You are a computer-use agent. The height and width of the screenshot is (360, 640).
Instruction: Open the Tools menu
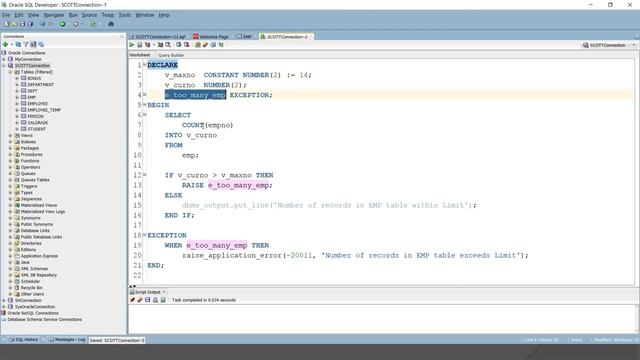125,15
